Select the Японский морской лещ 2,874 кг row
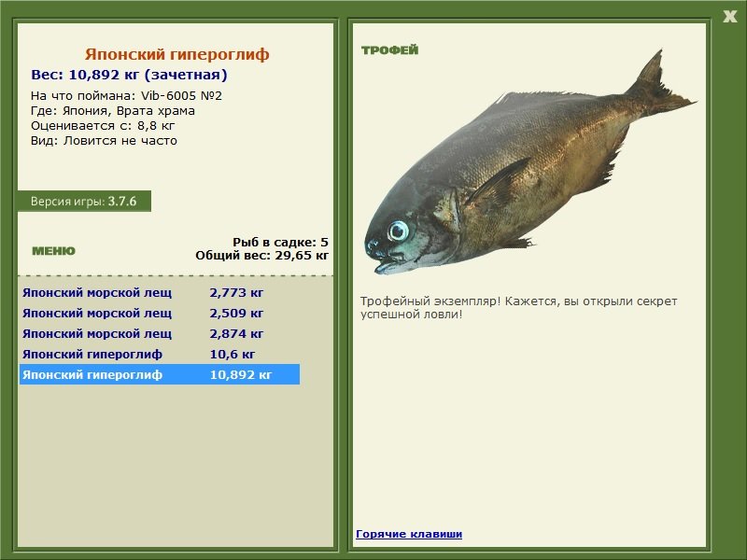747x560 pixels. pyautogui.click(x=160, y=333)
